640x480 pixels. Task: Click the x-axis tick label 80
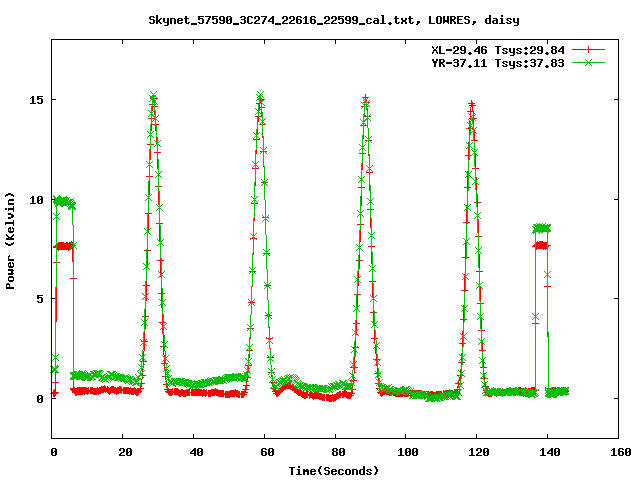click(x=338, y=452)
